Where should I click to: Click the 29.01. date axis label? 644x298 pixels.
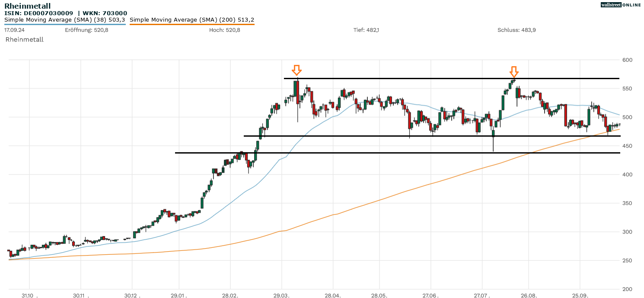click(179, 295)
